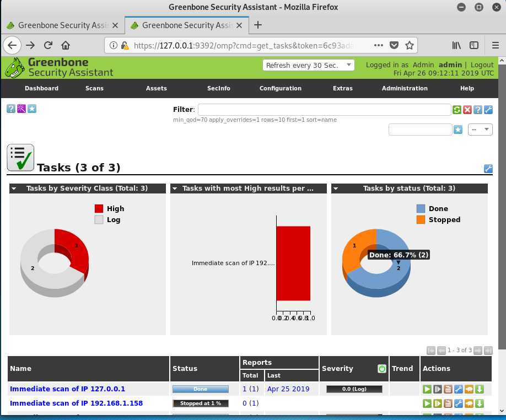
Task: Click the Stopped at 1 % progress bar
Action: (201, 403)
